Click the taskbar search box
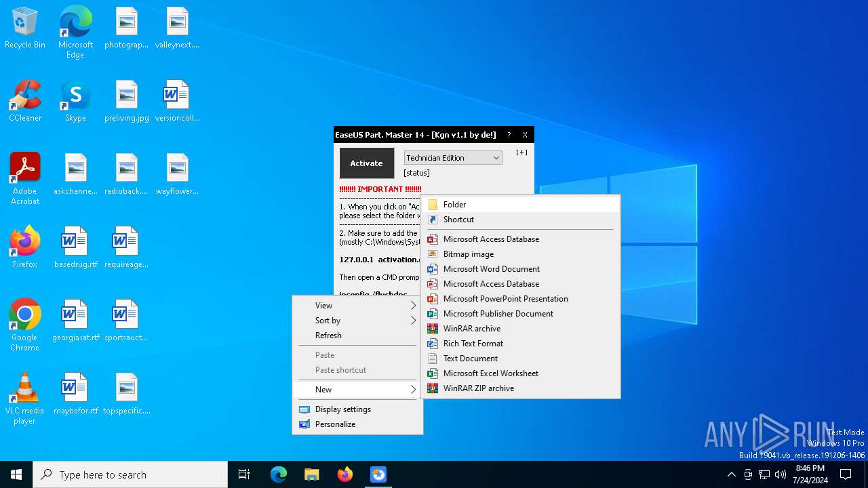Screen dimensions: 868x488 coord(130,474)
